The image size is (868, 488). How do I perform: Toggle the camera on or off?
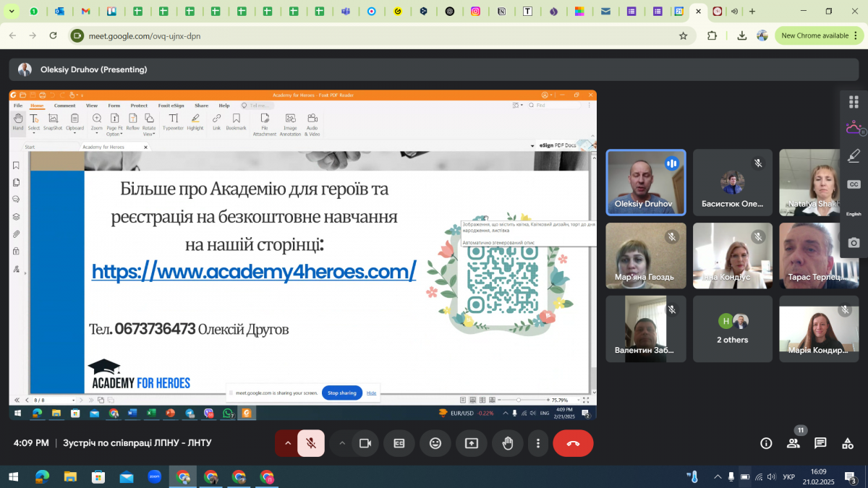pyautogui.click(x=365, y=443)
